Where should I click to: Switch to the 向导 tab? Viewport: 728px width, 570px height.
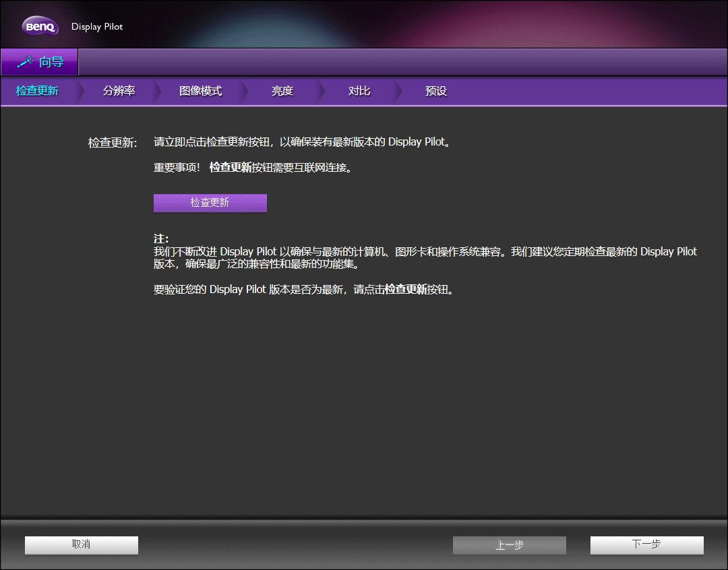[x=40, y=61]
